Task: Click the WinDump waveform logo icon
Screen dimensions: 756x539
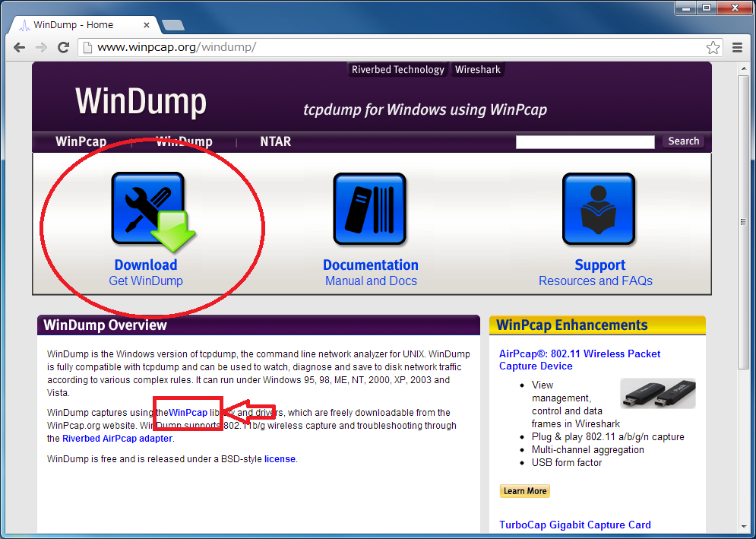Action: tap(24, 24)
